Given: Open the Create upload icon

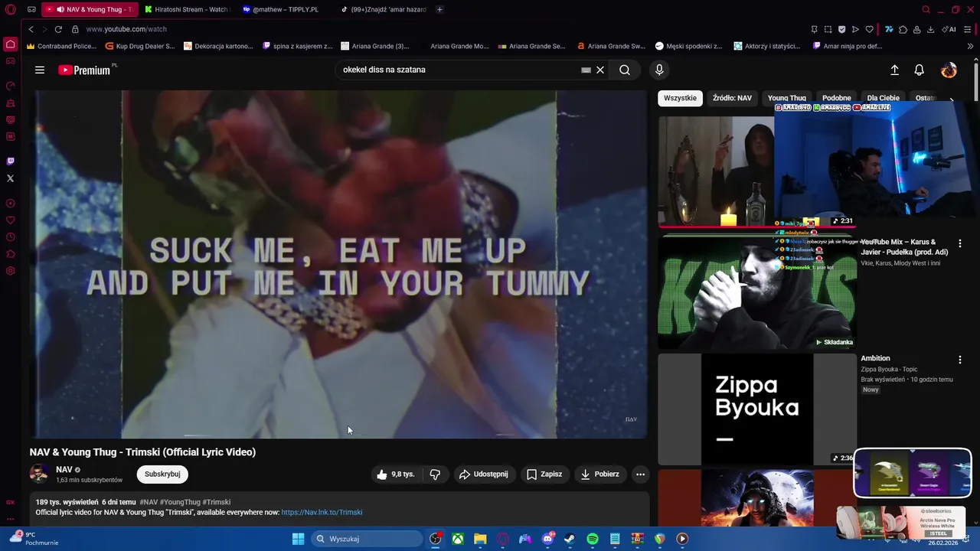Looking at the screenshot, I should tap(894, 70).
